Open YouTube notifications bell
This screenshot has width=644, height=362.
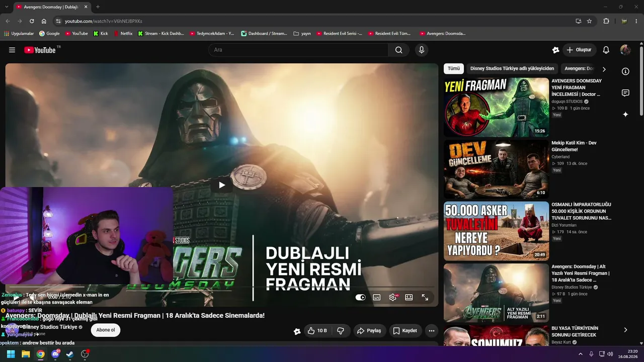606,50
